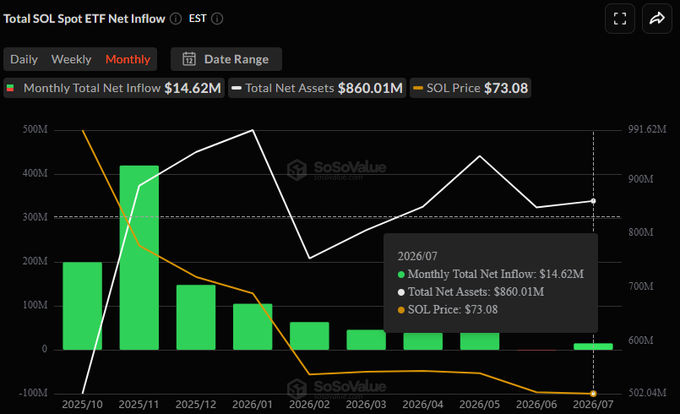Switch to the Weekly tab
680x414 pixels.
pyautogui.click(x=71, y=59)
